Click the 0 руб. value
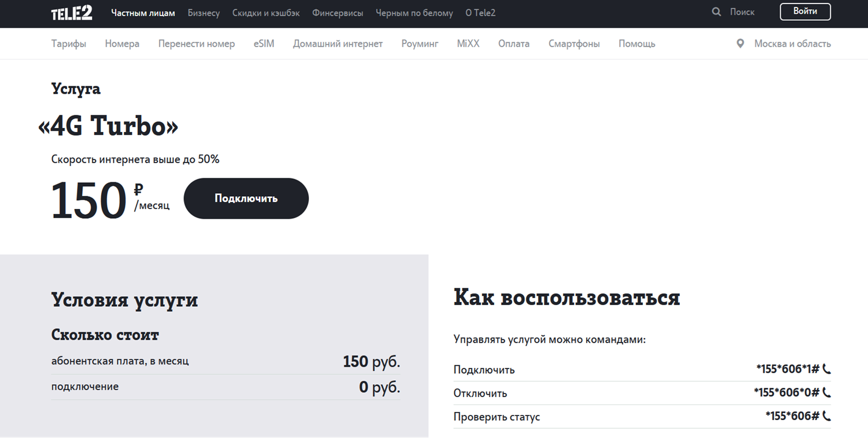The height and width of the screenshot is (445, 868). tap(380, 387)
